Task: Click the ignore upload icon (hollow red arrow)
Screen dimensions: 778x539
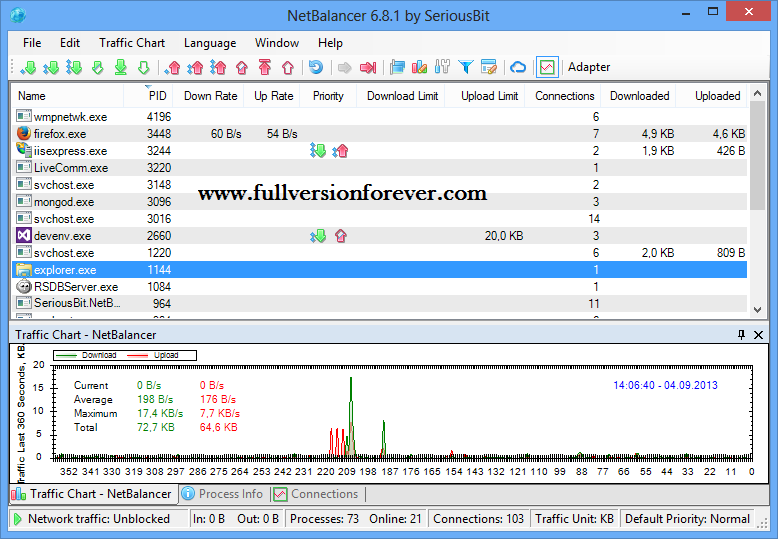Action: [x=288, y=67]
